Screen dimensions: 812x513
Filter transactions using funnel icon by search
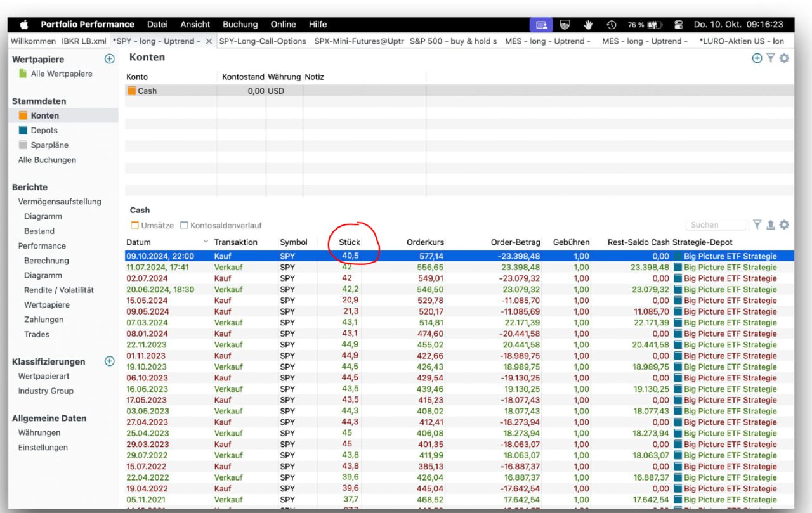757,225
